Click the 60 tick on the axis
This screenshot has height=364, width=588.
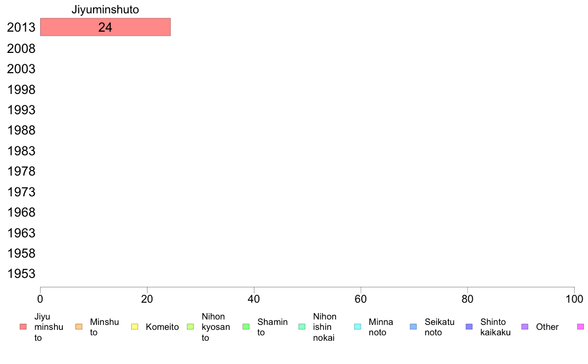[361, 299]
